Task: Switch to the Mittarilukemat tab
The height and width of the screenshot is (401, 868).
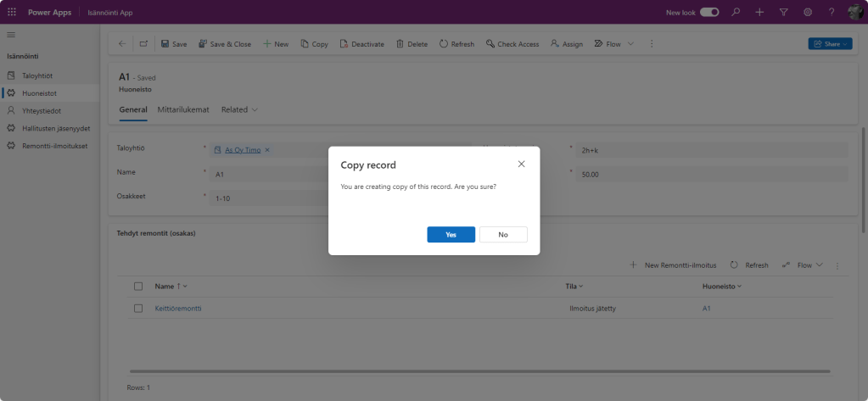Action: (183, 109)
